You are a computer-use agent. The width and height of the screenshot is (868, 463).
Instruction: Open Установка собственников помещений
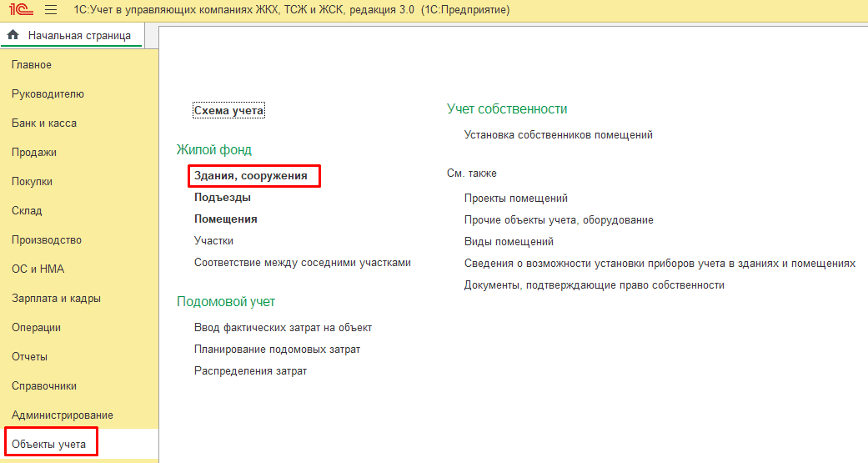pyautogui.click(x=558, y=134)
